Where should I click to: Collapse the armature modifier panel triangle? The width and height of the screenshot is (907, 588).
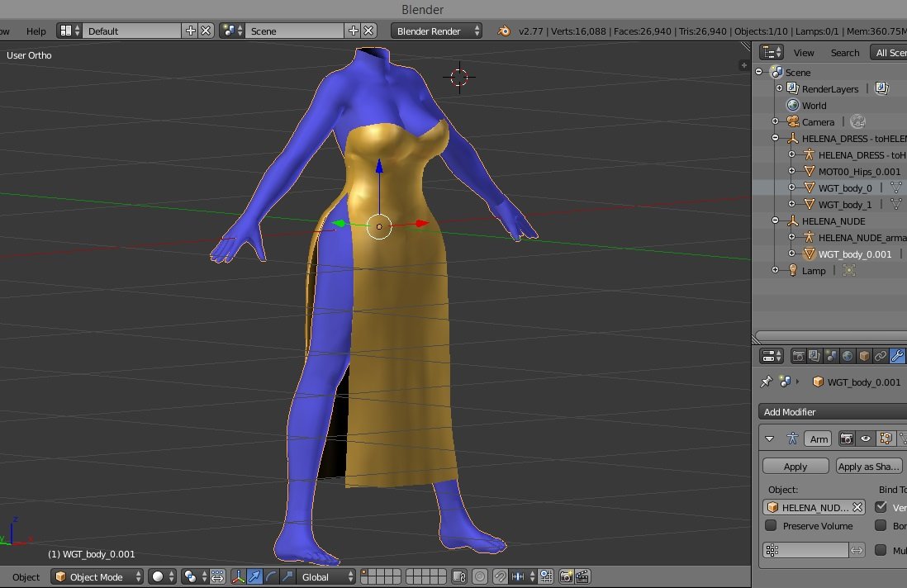tap(769, 439)
